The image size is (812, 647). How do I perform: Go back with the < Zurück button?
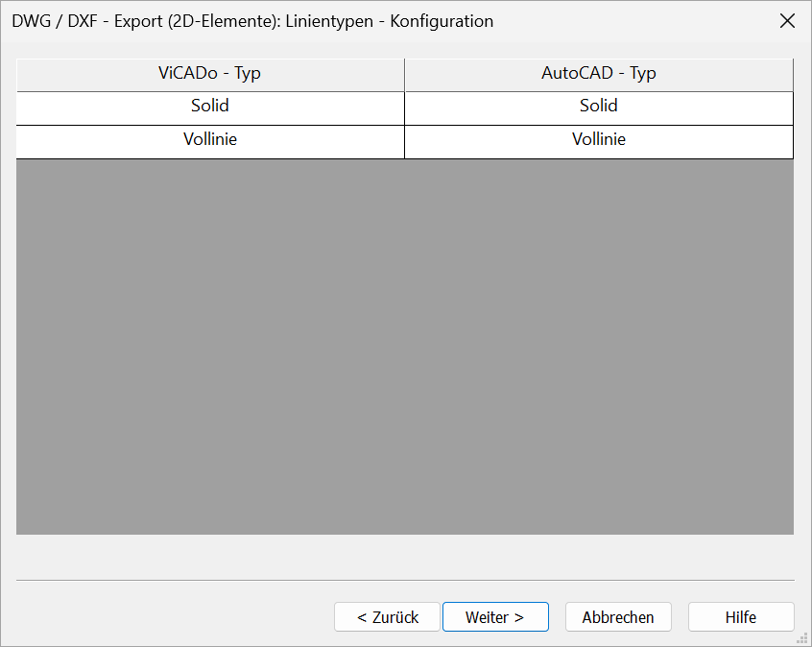point(388,616)
